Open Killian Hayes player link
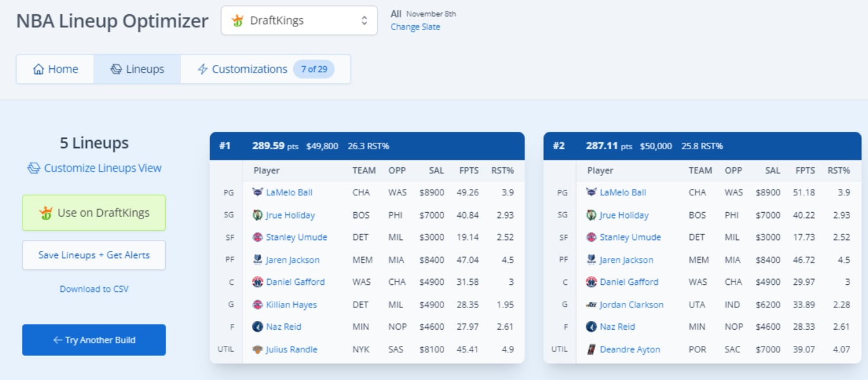This screenshot has width=868, height=380. pyautogui.click(x=291, y=305)
